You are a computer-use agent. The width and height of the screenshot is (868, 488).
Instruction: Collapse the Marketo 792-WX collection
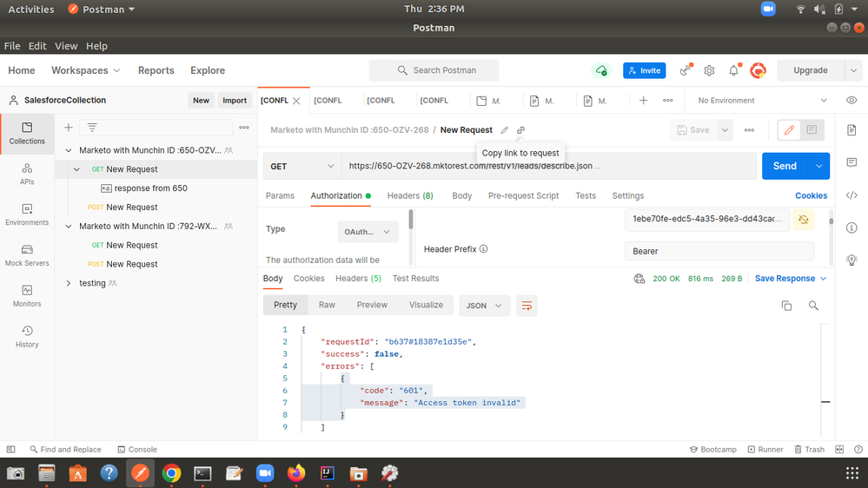(x=68, y=226)
